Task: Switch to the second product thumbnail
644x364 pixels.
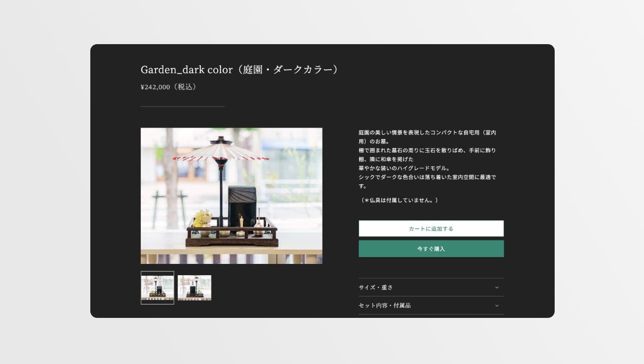Action: click(x=194, y=288)
